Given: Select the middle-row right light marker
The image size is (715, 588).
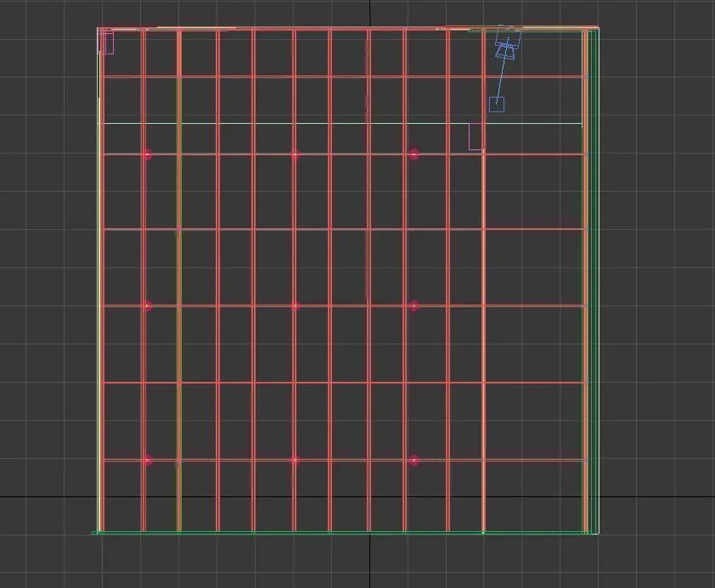Looking at the screenshot, I should click(x=414, y=306).
